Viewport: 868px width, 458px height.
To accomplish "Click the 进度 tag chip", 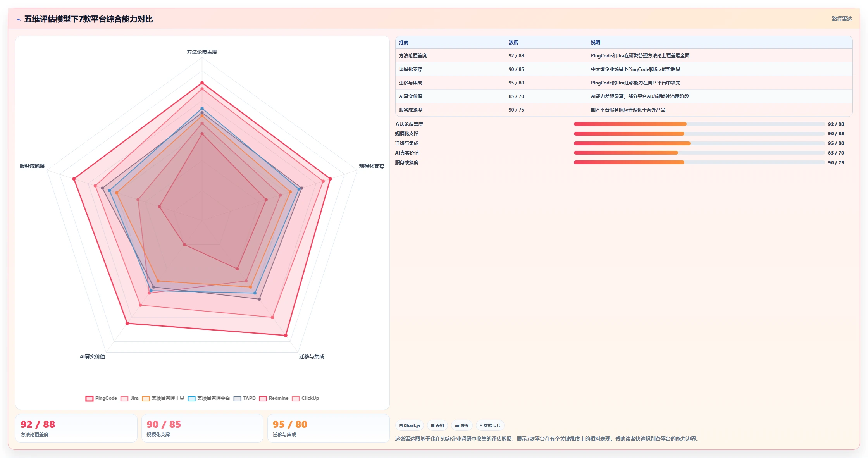I will coord(462,425).
